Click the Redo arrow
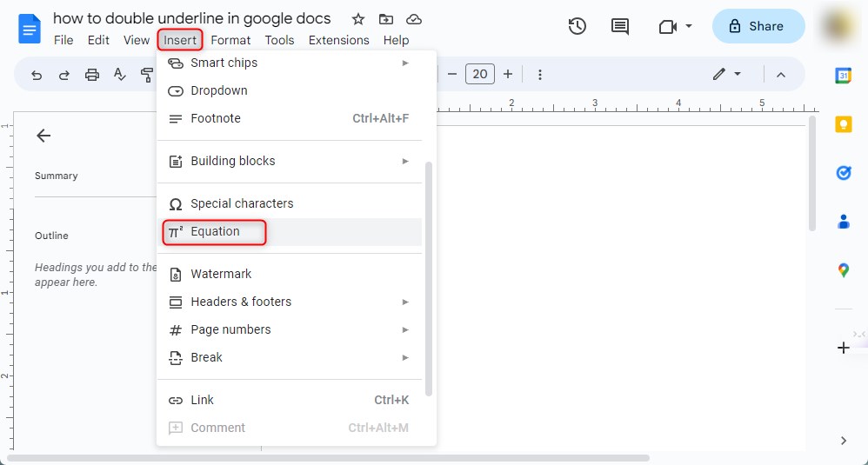 64,75
